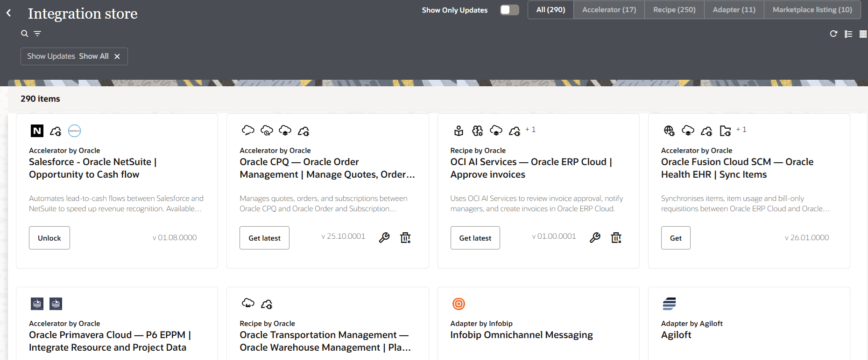Click configure wrench icon on Oracle CPQ card
This screenshot has height=360, width=868.
click(x=384, y=238)
